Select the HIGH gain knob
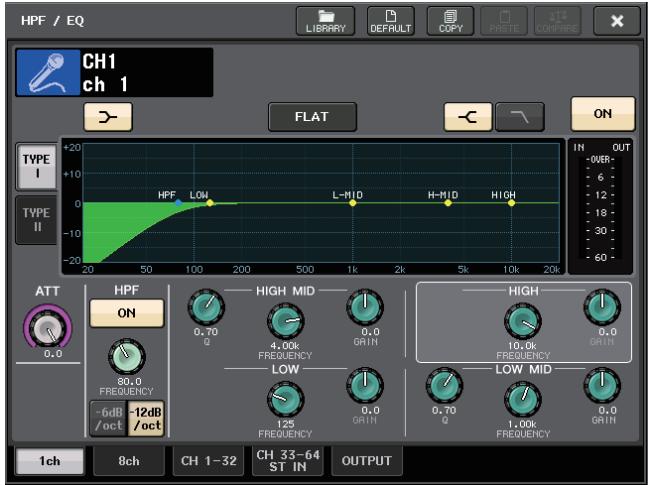Screen dimensions: 648x485 602,307
